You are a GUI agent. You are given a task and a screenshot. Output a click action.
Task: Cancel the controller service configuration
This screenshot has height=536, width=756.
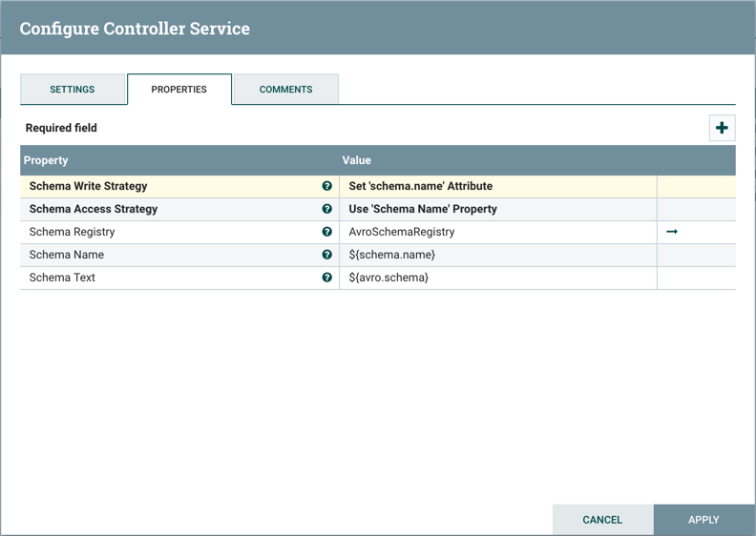[602, 520]
